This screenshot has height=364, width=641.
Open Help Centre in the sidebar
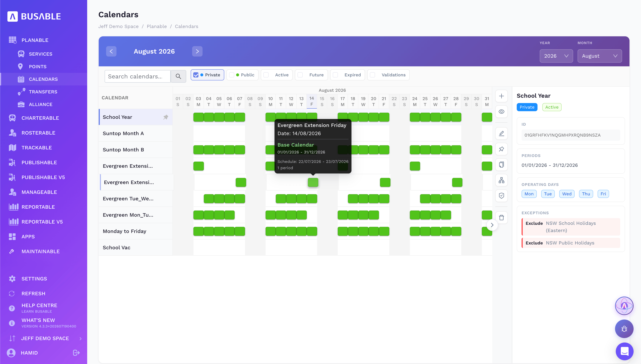click(39, 308)
